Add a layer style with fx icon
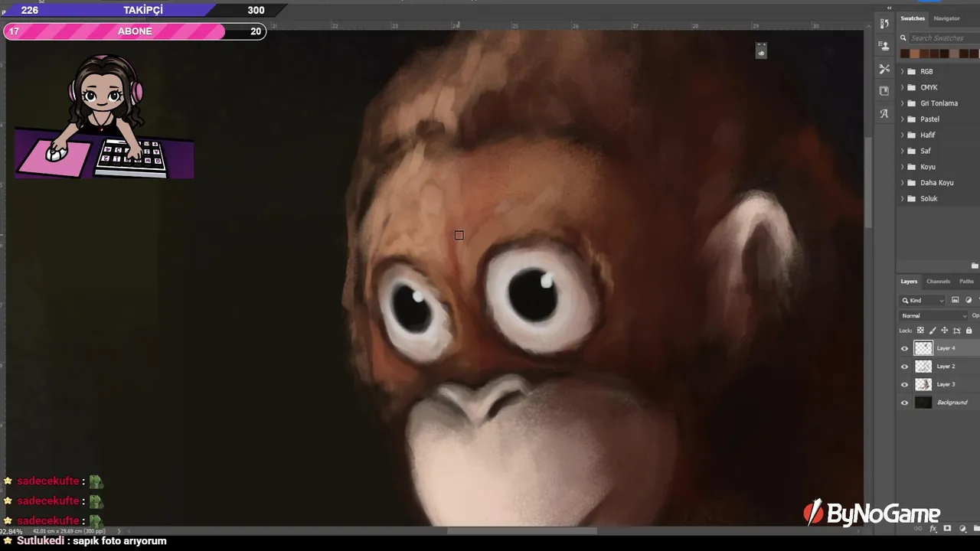Viewport: 980px width, 551px height. (x=933, y=529)
